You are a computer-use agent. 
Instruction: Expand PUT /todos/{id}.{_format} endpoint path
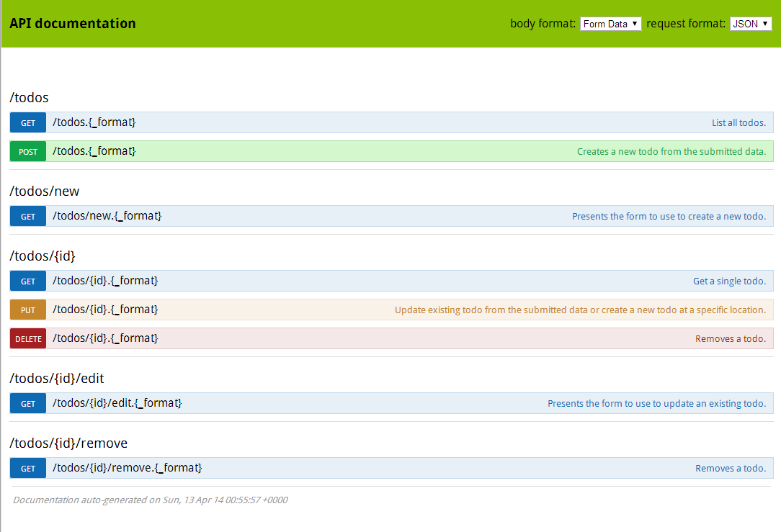point(105,310)
